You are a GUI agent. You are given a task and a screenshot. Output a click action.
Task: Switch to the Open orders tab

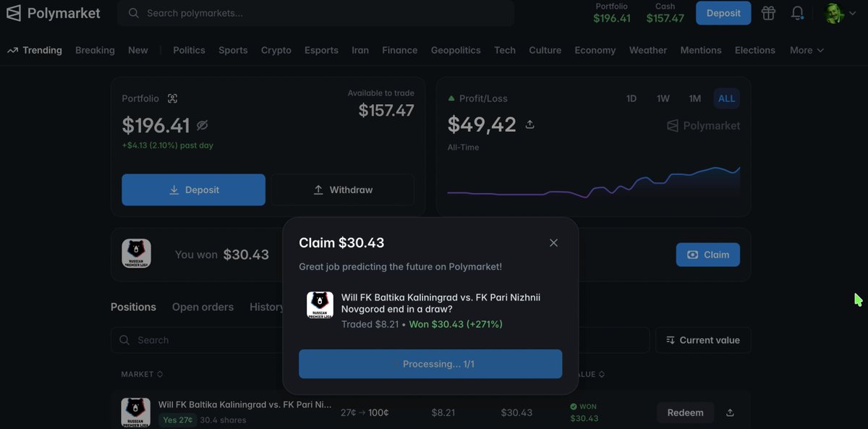click(x=203, y=307)
